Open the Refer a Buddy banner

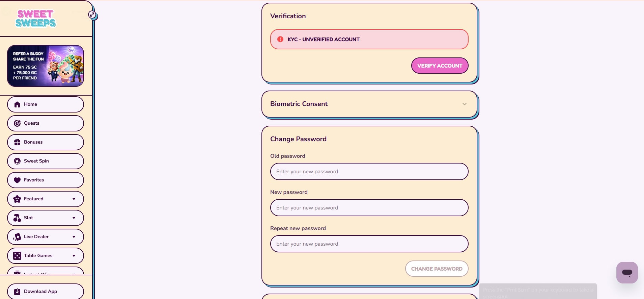(x=46, y=66)
